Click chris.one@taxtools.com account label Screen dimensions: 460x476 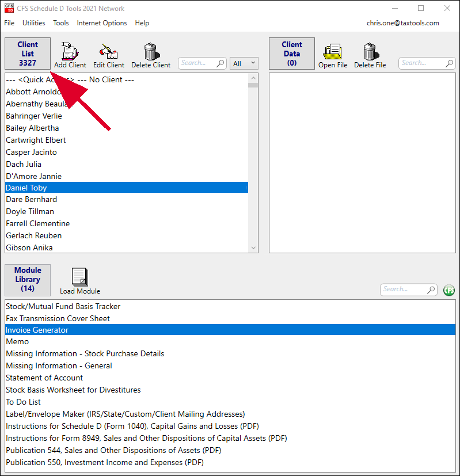pos(402,23)
